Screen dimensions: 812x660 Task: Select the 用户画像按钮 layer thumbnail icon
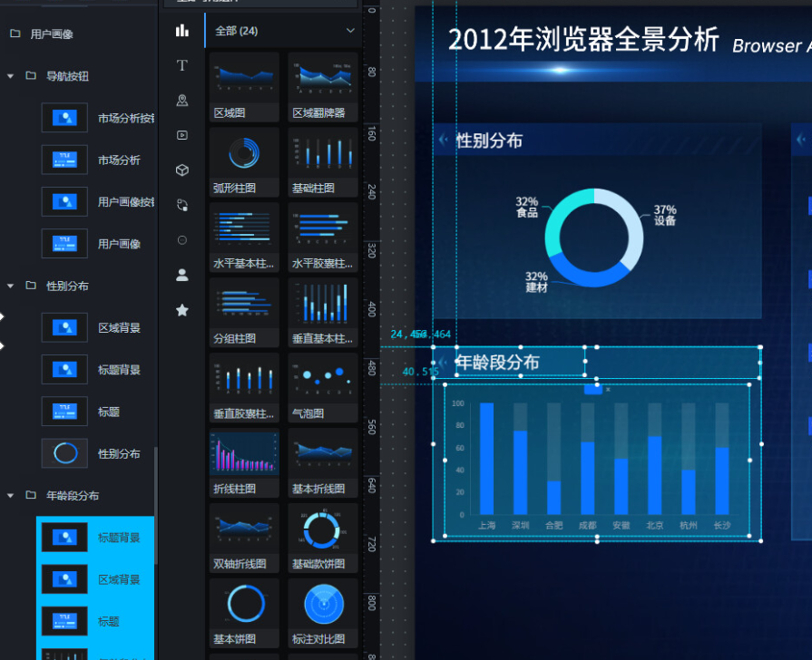(64, 202)
